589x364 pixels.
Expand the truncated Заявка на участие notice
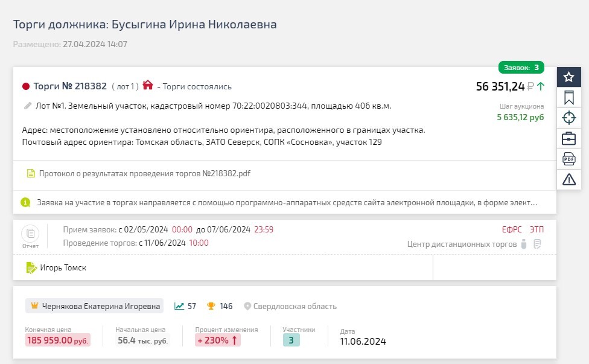(287, 202)
